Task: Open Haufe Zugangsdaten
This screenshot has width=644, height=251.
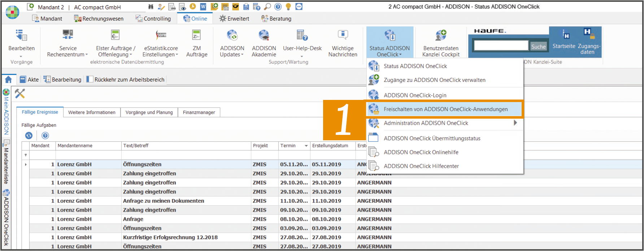Action: (589, 41)
